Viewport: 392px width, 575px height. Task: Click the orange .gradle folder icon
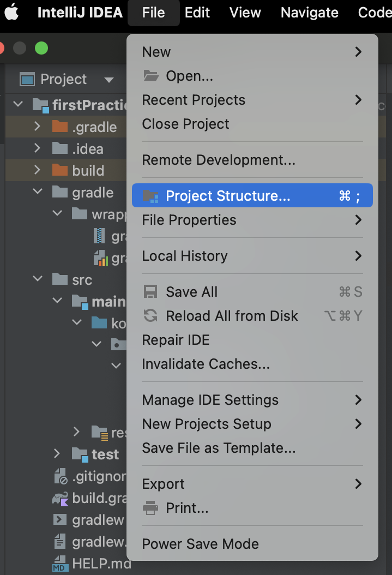tap(60, 127)
